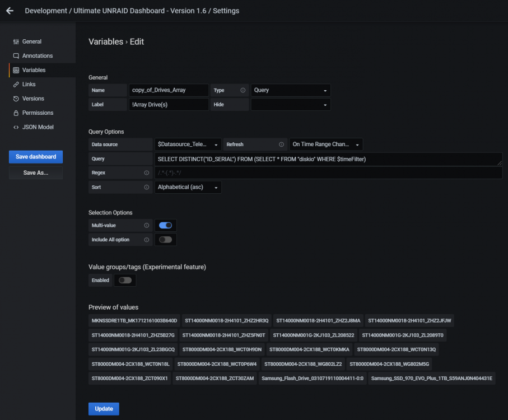Open the Hide dropdown
The image size is (508, 420).
[x=291, y=105]
